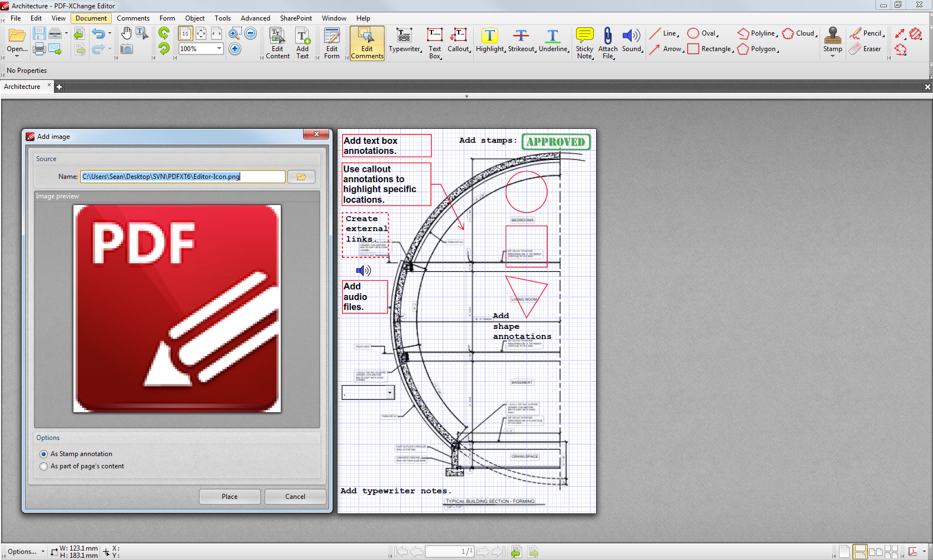This screenshot has height=560, width=933.
Task: Select the Typewriter tool
Action: pyautogui.click(x=405, y=42)
